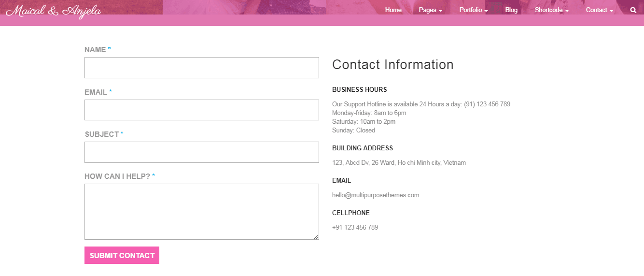
Task: Click inside the How Can I Help textarea
Action: (x=202, y=212)
